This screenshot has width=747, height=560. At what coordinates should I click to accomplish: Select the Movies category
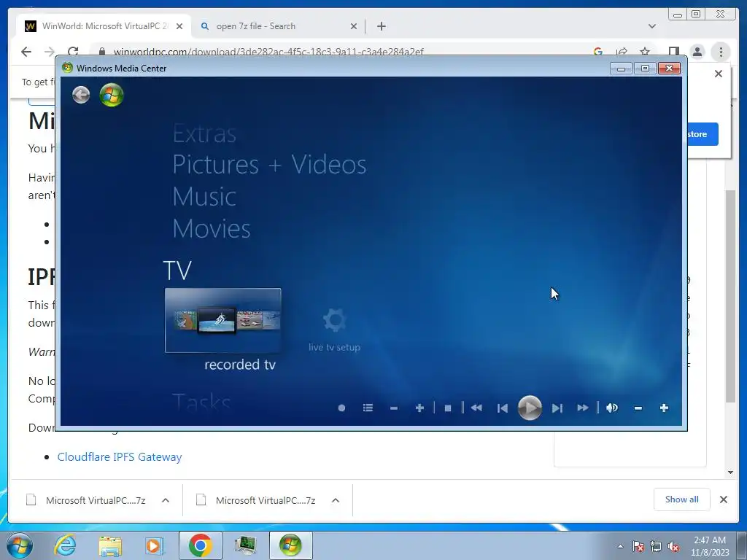point(212,228)
